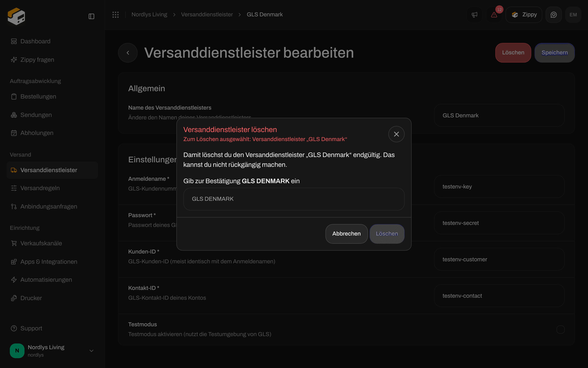This screenshot has width=588, height=368.
Task: Open the apps grid menu
Action: 115,15
